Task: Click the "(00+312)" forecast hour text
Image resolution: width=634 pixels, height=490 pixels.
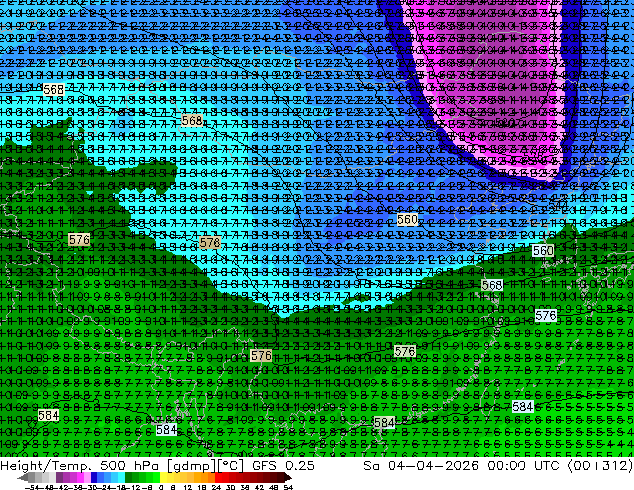Action: coord(600,465)
